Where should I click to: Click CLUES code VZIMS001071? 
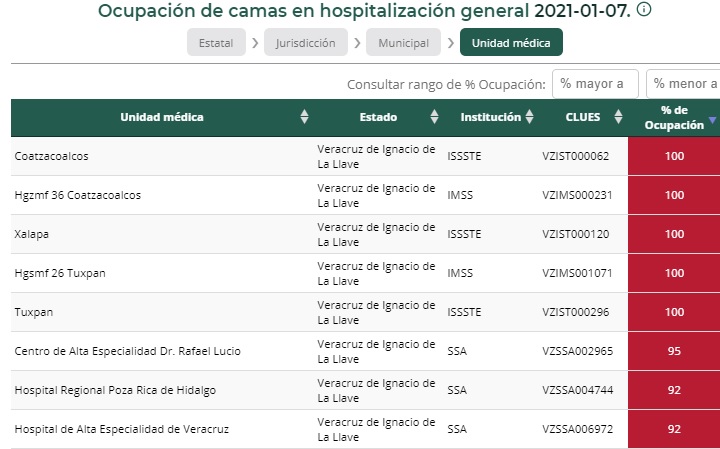pyautogui.click(x=575, y=273)
